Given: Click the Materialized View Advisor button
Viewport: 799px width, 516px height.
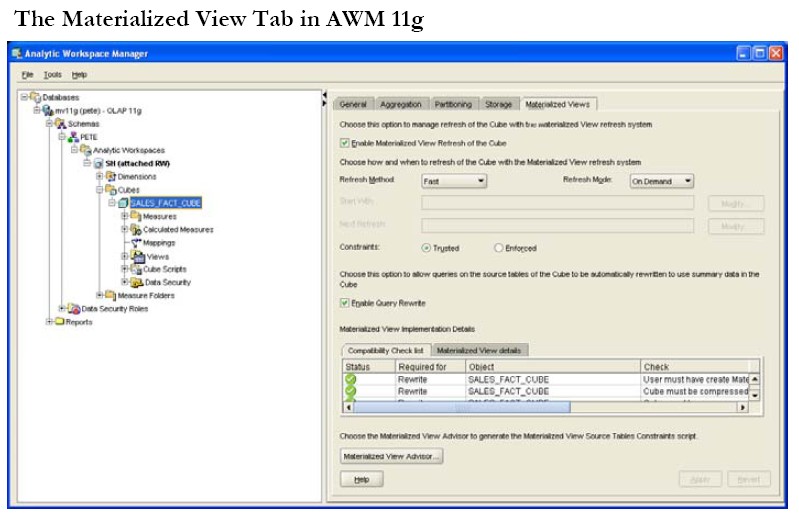Looking at the screenshot, I should point(391,456).
